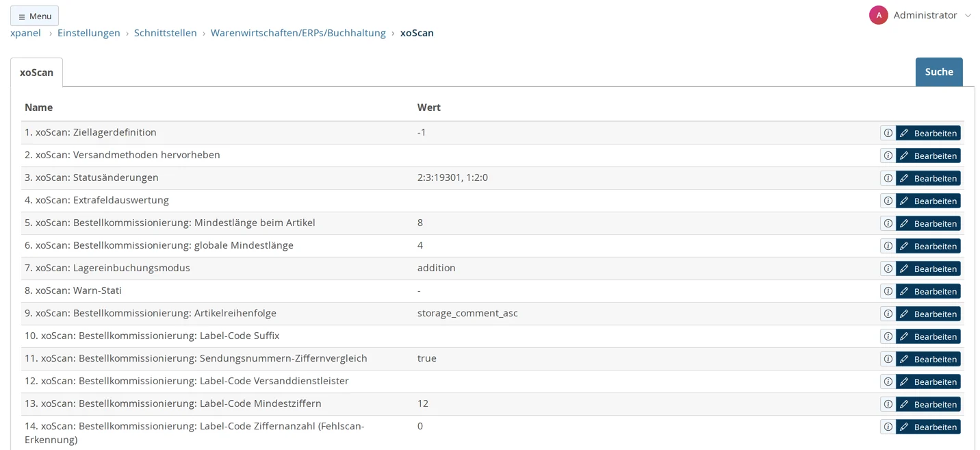This screenshot has width=980, height=450.
Task: Edit the Extrafeldauswertung setting
Action: pyautogui.click(x=928, y=201)
